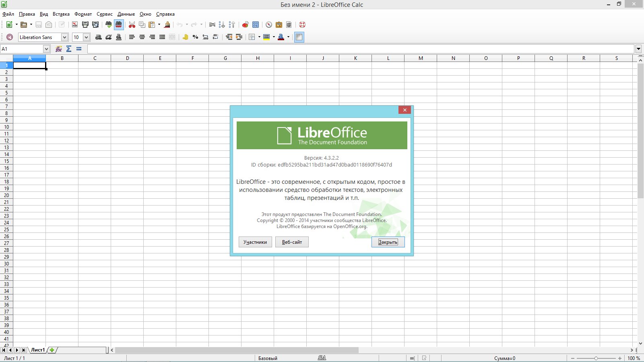The width and height of the screenshot is (644, 362).
Task: Expand the recent documents dropdown arrow
Action: pyautogui.click(x=31, y=25)
